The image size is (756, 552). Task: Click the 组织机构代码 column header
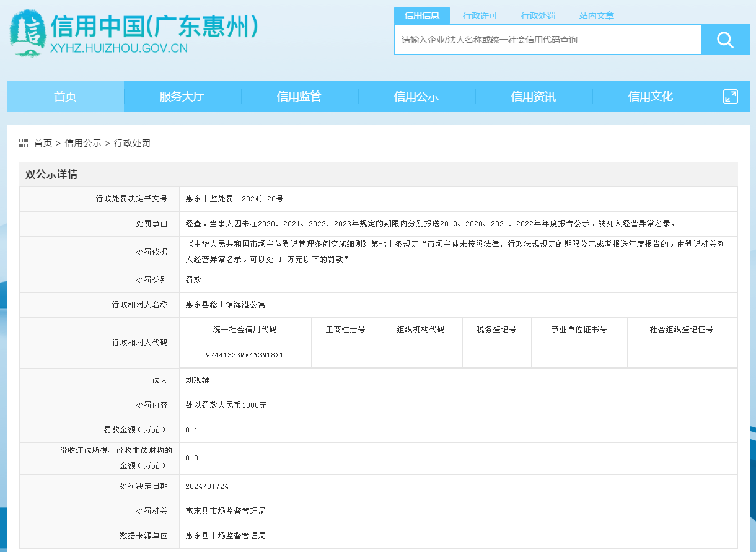click(x=421, y=330)
